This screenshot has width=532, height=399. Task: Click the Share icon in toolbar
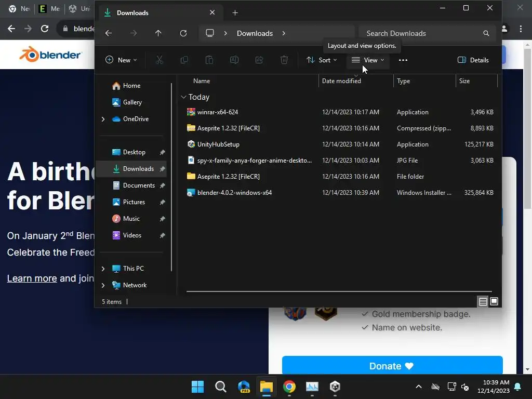[259, 60]
